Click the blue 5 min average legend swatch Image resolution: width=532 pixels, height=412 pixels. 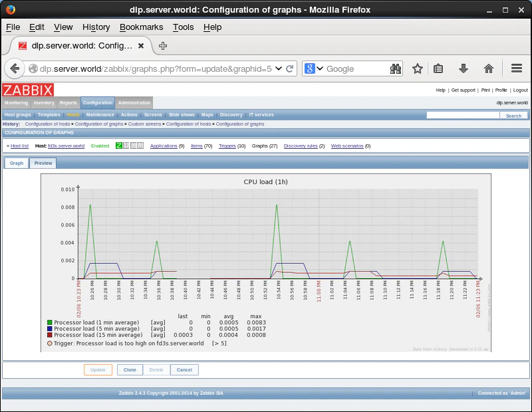[49, 328]
